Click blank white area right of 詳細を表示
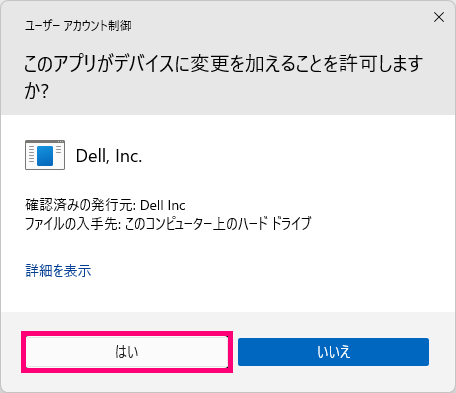The width and height of the screenshot is (456, 393). tap(267, 270)
